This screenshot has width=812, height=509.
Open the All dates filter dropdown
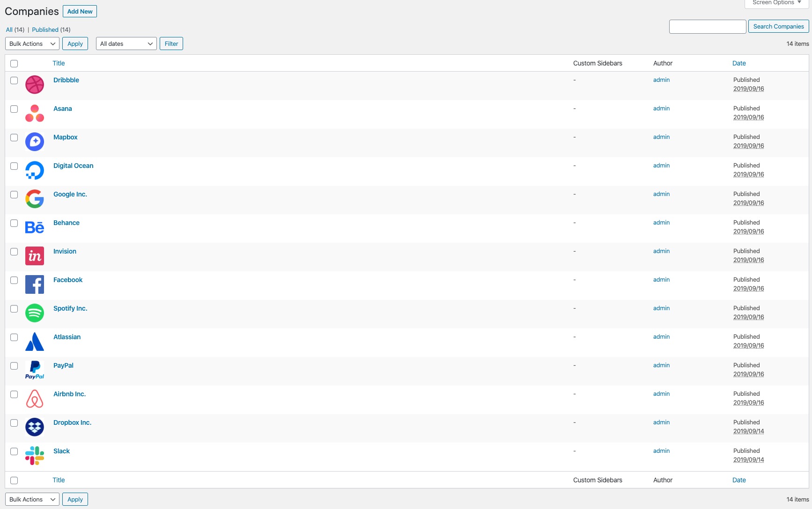[126, 44]
